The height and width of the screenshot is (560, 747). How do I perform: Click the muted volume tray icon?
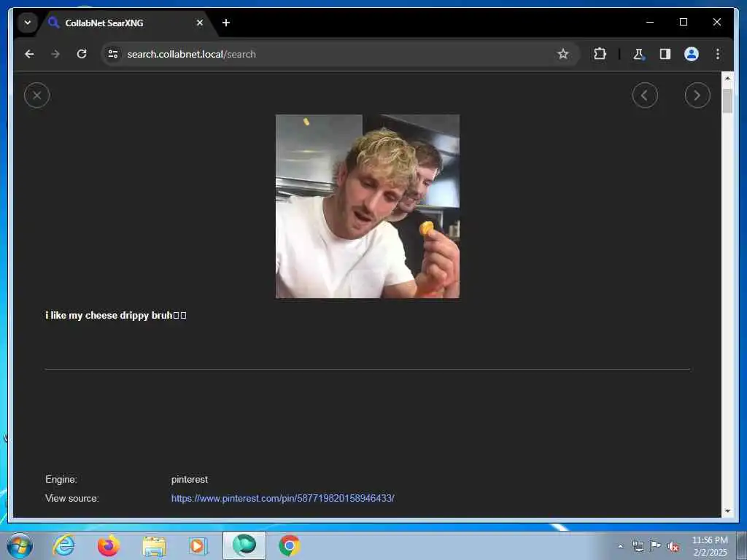pyautogui.click(x=673, y=547)
